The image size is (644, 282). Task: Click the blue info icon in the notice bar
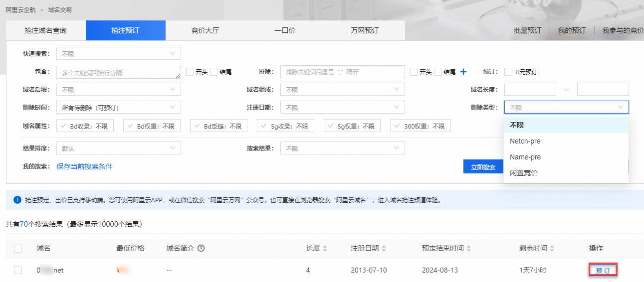click(x=17, y=200)
